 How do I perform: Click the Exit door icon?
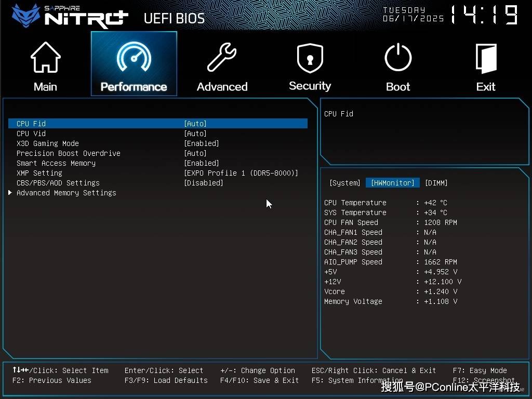coord(486,58)
